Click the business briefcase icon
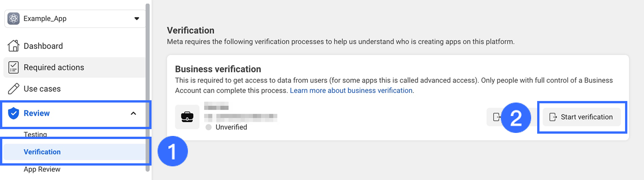 [187, 117]
